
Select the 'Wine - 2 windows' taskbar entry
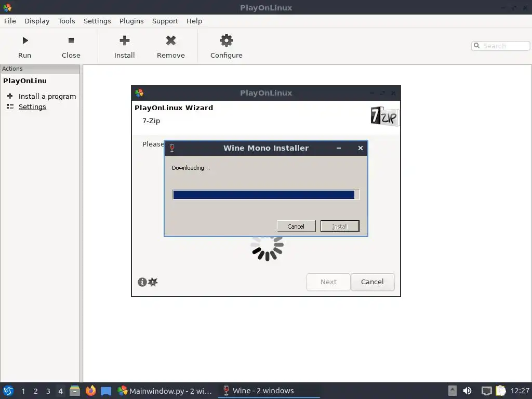point(269,391)
